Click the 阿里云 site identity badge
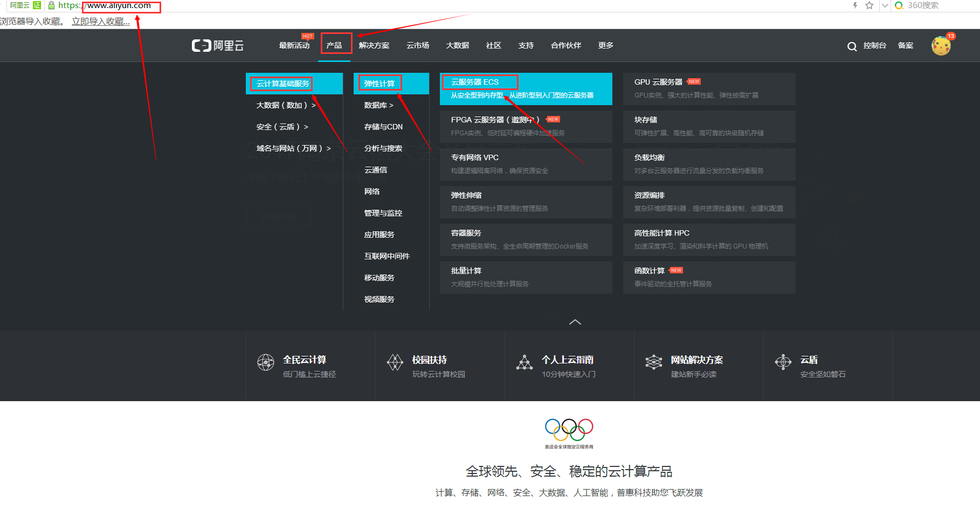Viewport: 980px width, 509px height. (x=25, y=5)
